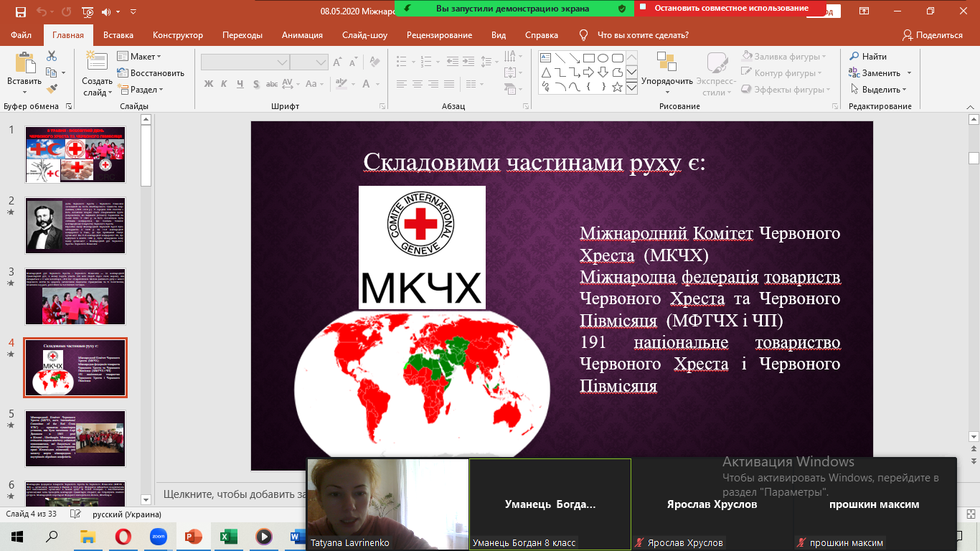This screenshot has height=551, width=980.
Task: Pick the triangle shape in shapes gallery
Action: coord(545,72)
